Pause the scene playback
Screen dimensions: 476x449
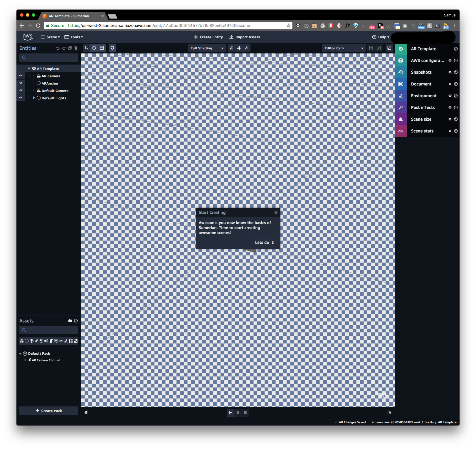(238, 413)
